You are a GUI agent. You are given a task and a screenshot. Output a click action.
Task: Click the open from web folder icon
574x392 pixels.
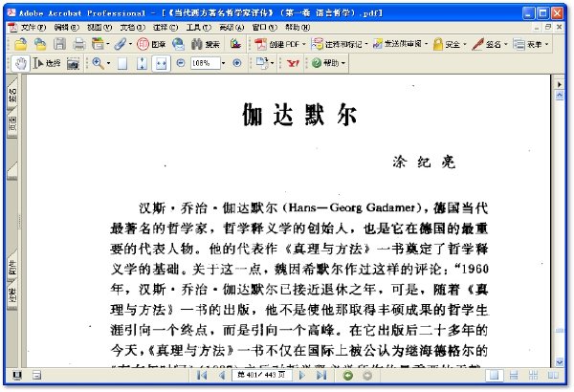coord(40,44)
